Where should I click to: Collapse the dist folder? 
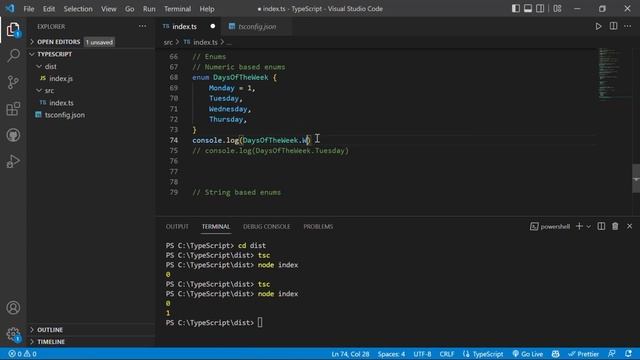(91, 67)
